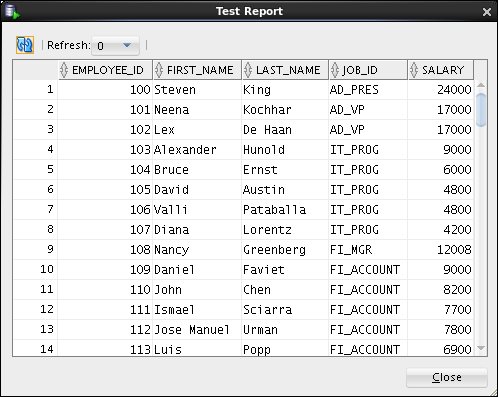
Task: Select salary cell 7700
Action: click(440, 310)
